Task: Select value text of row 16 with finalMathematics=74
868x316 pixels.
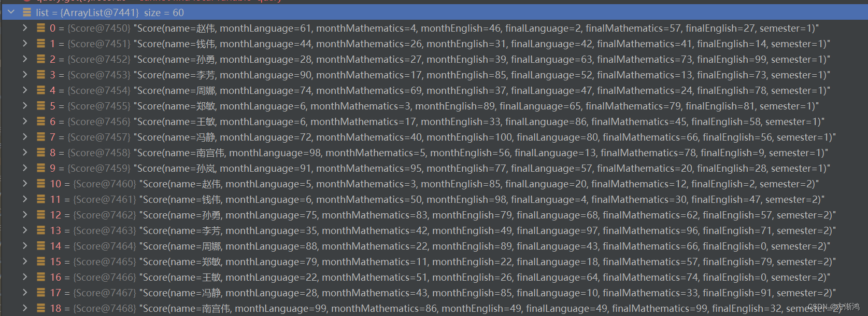Action: pyautogui.click(x=485, y=277)
